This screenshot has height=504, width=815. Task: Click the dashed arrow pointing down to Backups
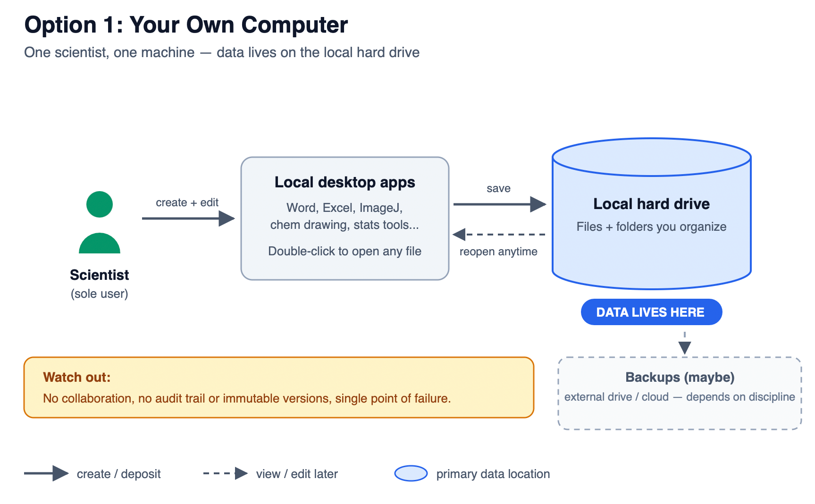[x=685, y=343]
